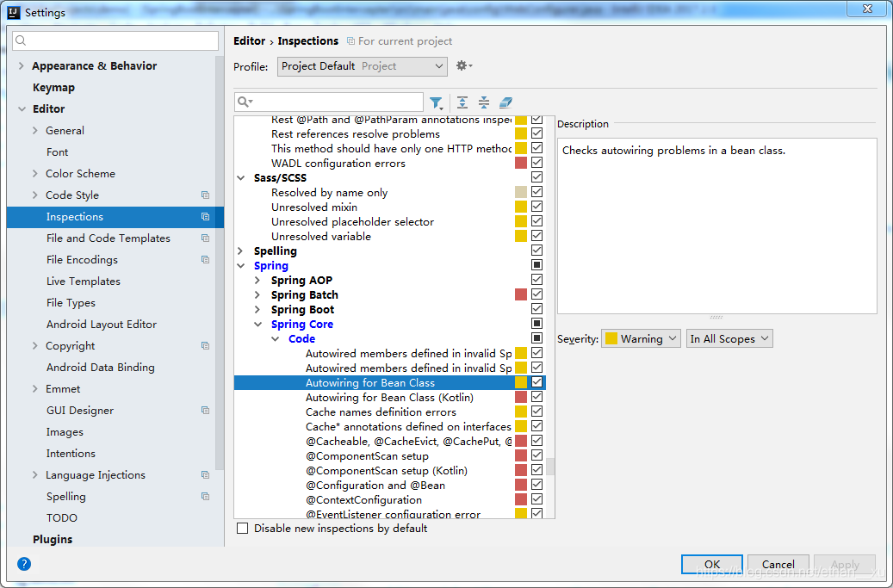The width and height of the screenshot is (893, 588).
Task: Toggle the Spring Batch checkbox
Action: (537, 294)
